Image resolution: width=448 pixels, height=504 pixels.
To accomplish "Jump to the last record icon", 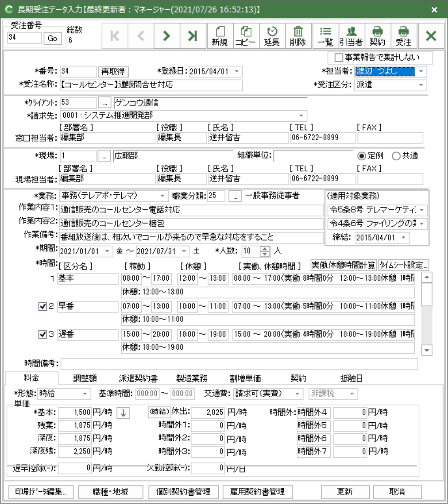I will click(x=192, y=36).
